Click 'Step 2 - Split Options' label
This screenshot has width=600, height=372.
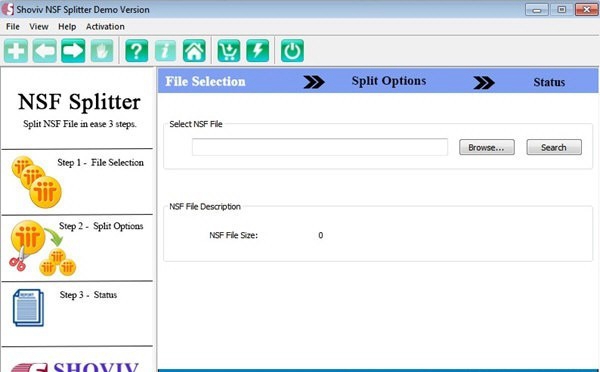tap(101, 226)
